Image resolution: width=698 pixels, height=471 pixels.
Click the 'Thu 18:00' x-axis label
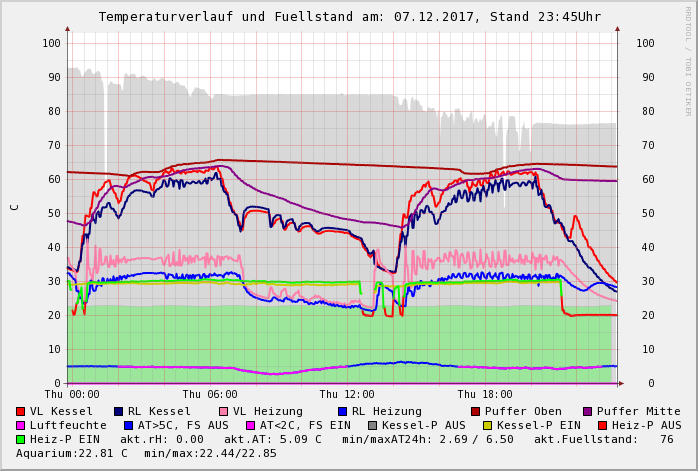coord(485,395)
